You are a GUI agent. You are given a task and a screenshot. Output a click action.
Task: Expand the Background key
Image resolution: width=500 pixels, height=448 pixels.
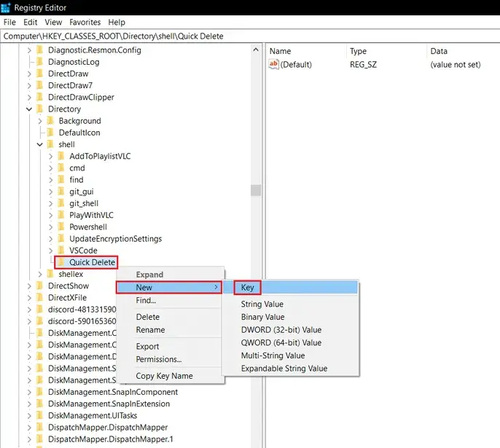[40, 121]
